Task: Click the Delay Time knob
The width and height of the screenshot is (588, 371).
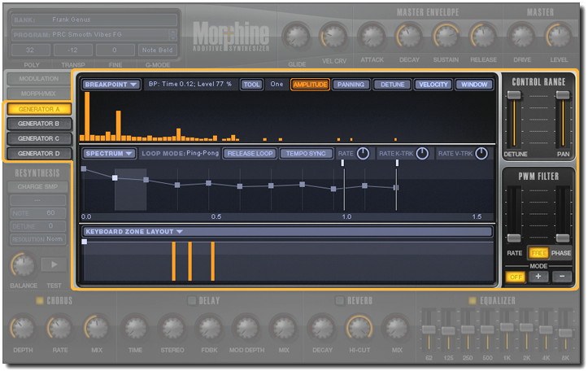Action: (x=135, y=328)
